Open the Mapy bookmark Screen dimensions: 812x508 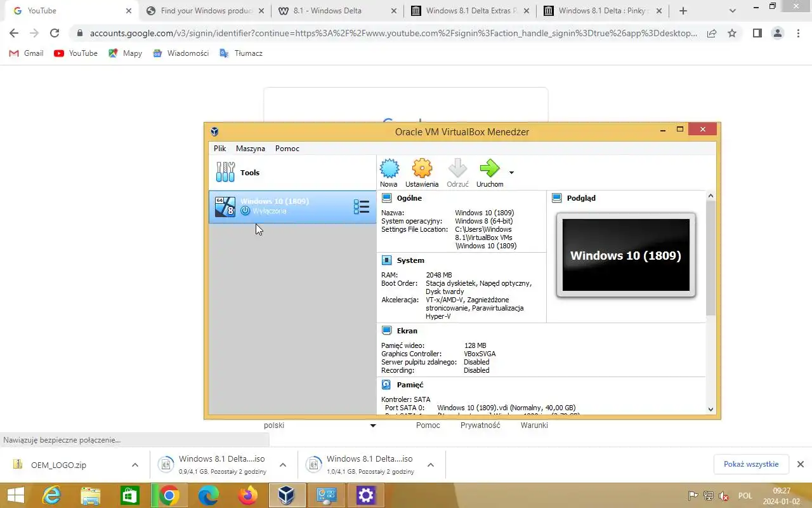point(125,53)
